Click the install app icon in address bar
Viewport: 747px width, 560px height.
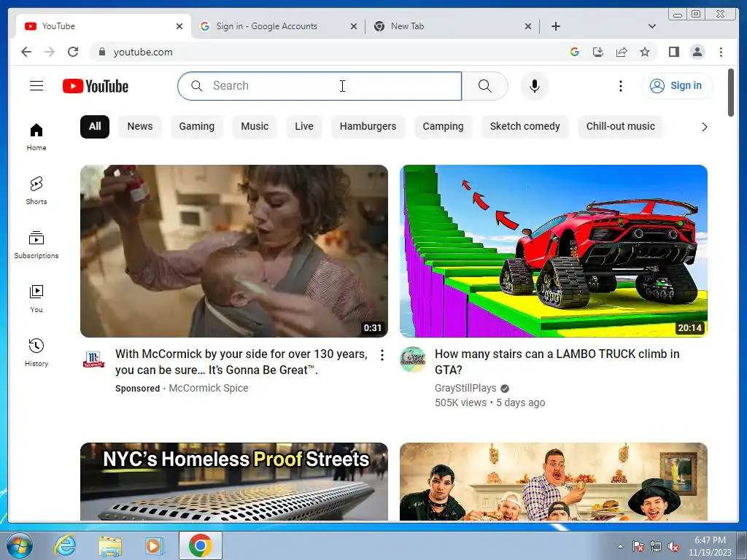pyautogui.click(x=598, y=52)
